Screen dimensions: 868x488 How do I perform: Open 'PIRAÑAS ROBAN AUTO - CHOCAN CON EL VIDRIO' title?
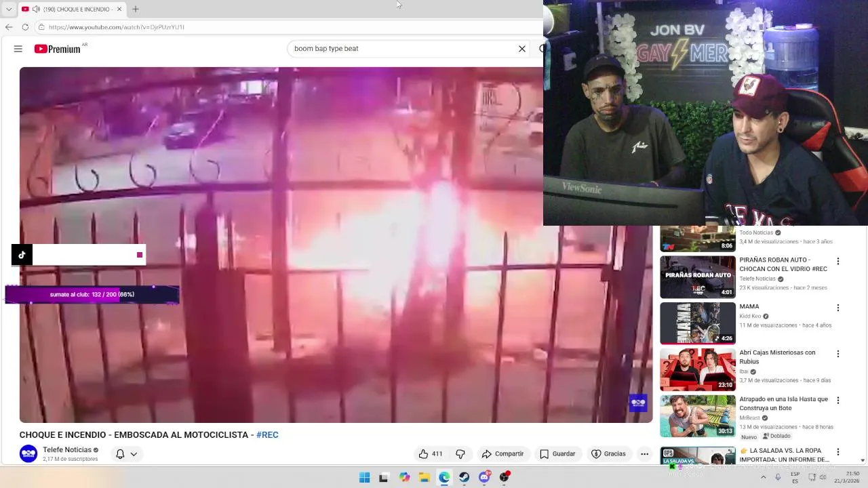click(783, 264)
